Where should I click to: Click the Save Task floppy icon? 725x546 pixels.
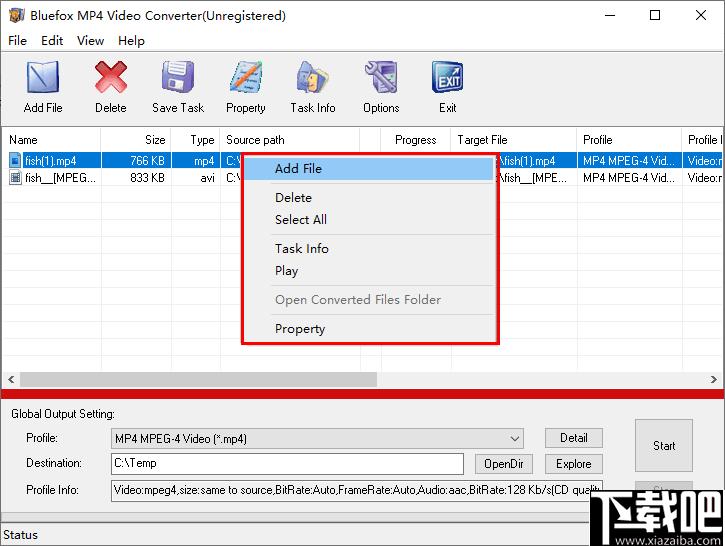[x=178, y=78]
